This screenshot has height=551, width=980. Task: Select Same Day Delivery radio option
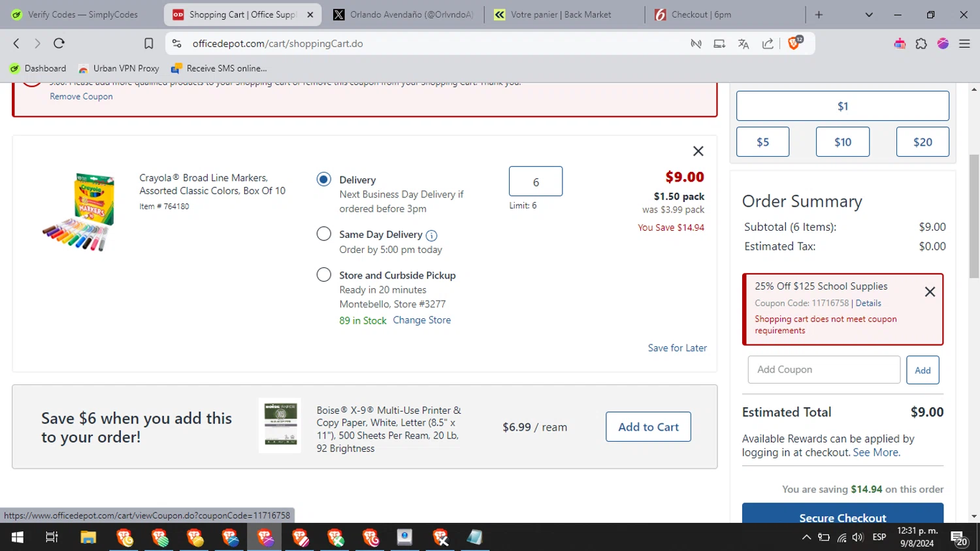click(323, 233)
